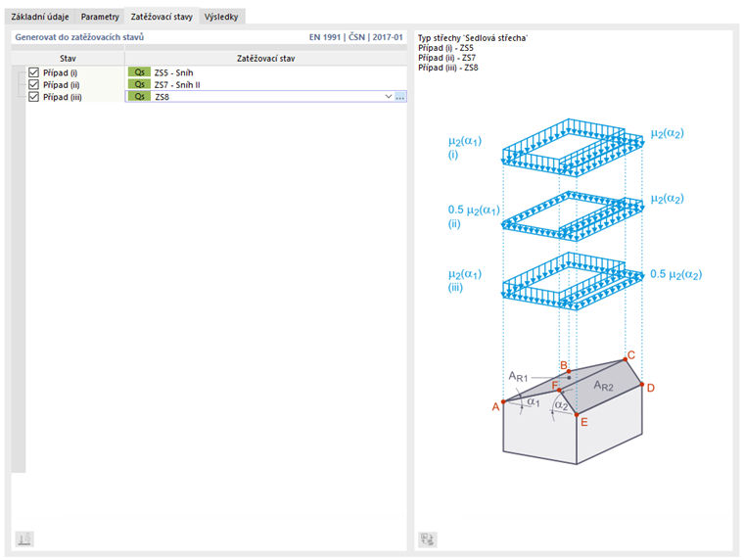Go to the Výsledky tab
Screen dimensions: 744x560
coord(221,17)
